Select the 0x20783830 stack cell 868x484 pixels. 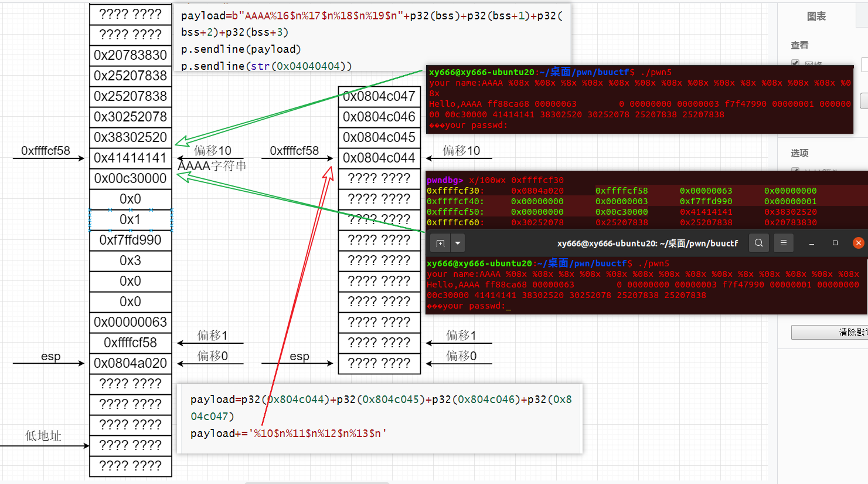tap(131, 55)
